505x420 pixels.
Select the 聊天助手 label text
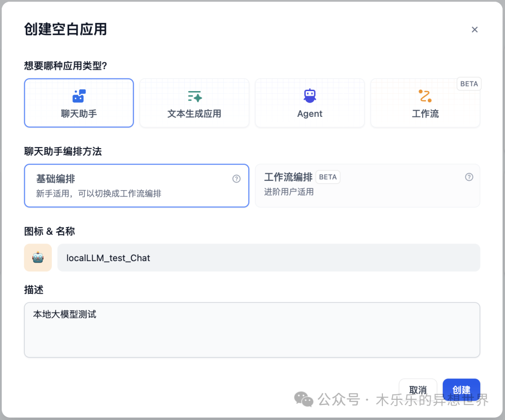(x=79, y=114)
